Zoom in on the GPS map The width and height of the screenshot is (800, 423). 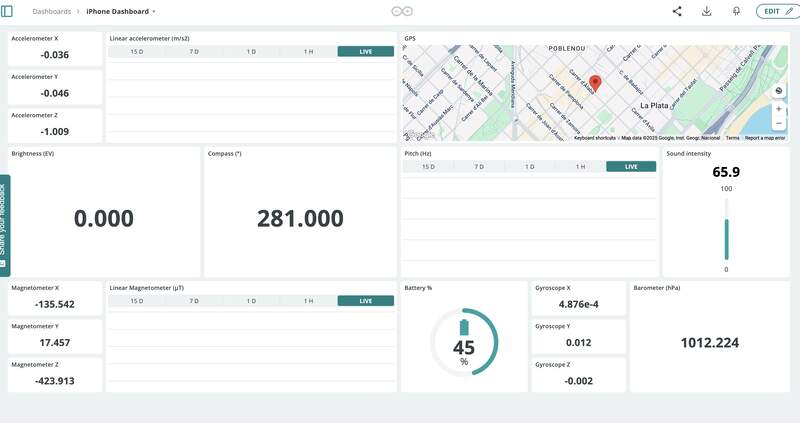779,109
